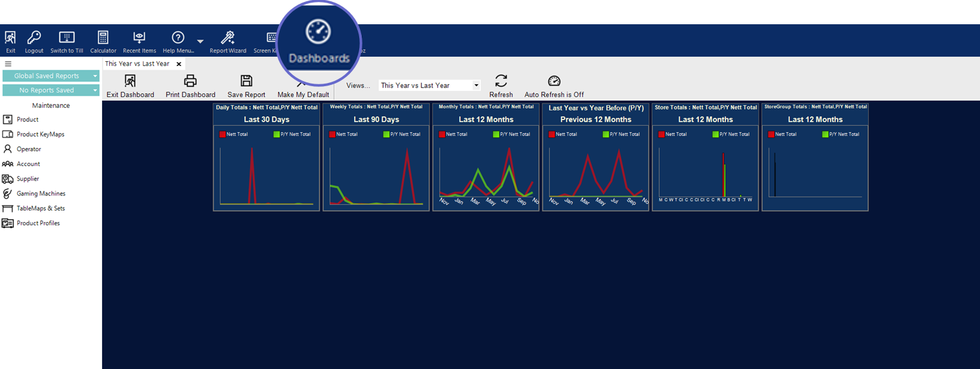Click the Dashboards gauge icon
The image size is (980, 369).
coord(318,32)
